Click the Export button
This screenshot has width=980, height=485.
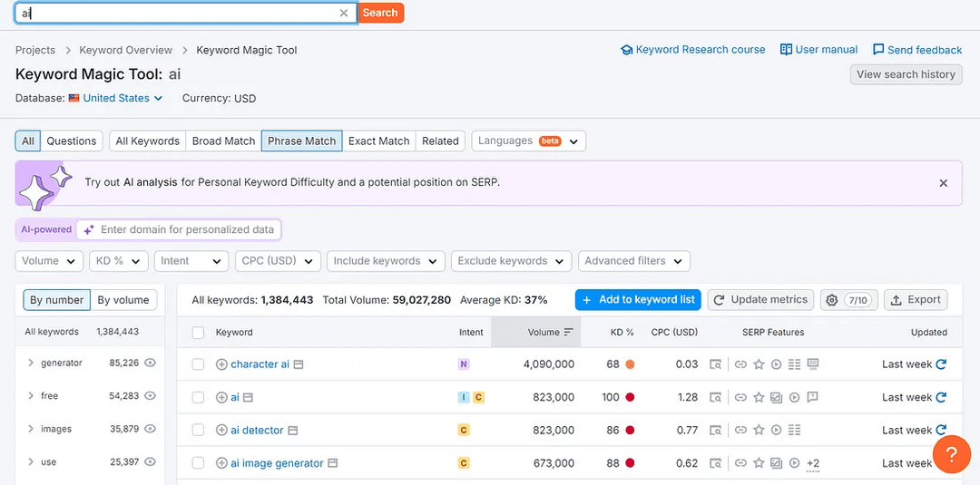[x=916, y=300]
